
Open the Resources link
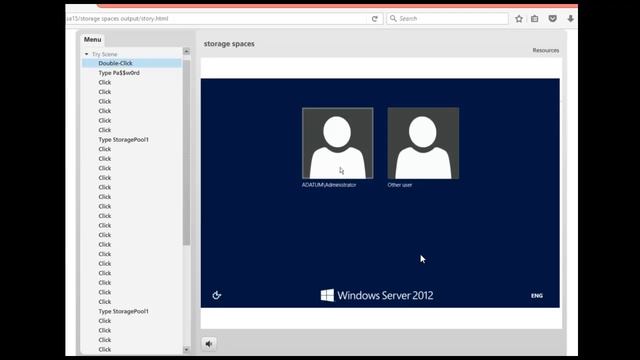coord(546,50)
